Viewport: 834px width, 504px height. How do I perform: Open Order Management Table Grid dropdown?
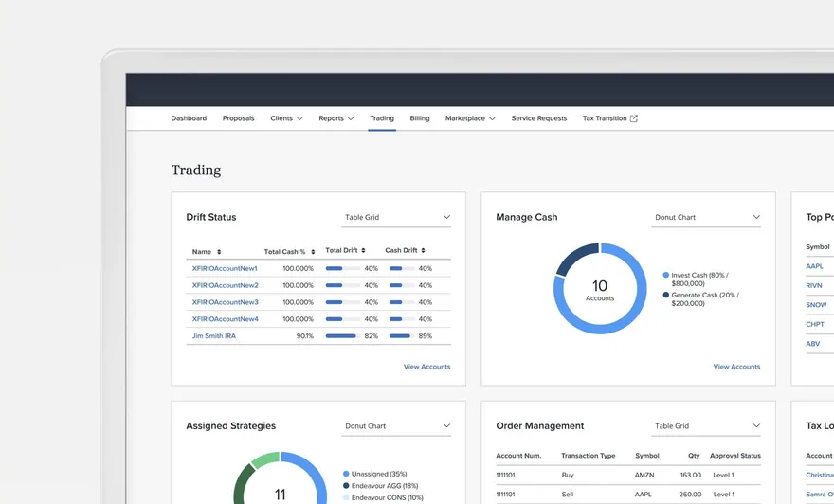pos(706,426)
